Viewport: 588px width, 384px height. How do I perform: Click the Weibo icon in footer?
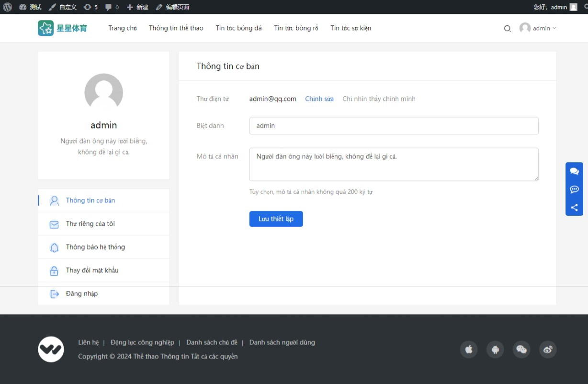(x=548, y=350)
